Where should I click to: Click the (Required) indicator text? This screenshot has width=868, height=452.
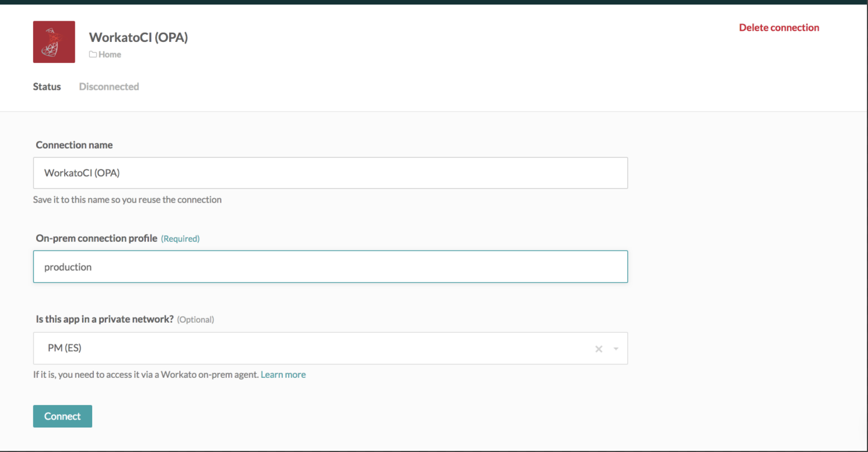click(180, 239)
